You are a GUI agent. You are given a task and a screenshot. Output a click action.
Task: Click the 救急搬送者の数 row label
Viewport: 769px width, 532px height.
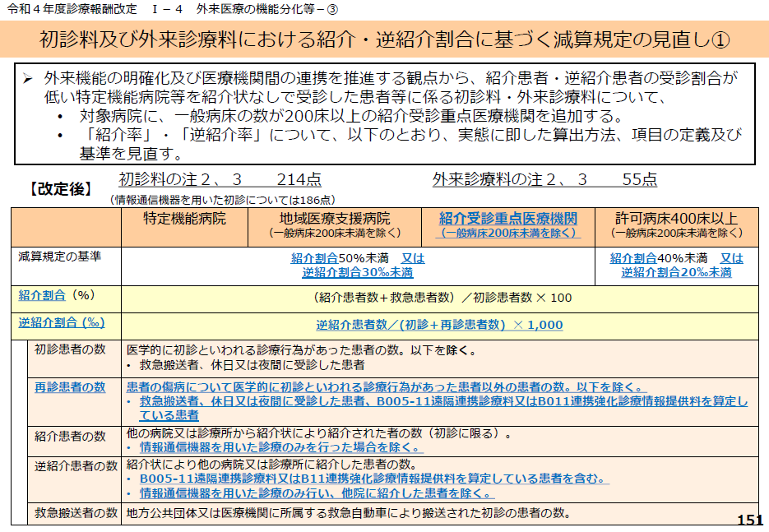76,513
